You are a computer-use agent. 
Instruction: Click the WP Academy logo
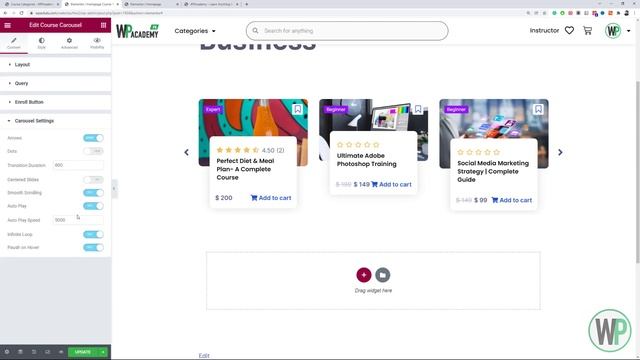point(138,31)
